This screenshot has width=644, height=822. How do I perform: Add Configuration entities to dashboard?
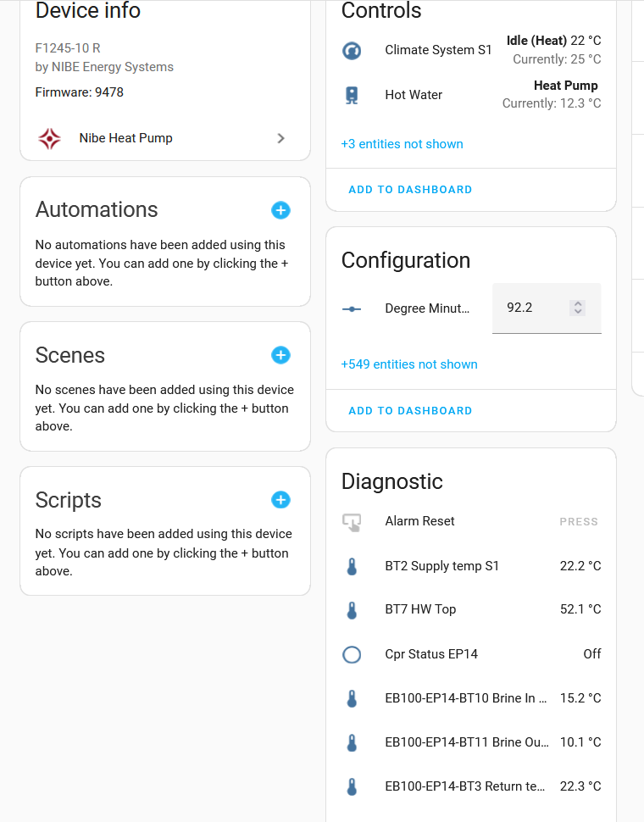click(410, 411)
